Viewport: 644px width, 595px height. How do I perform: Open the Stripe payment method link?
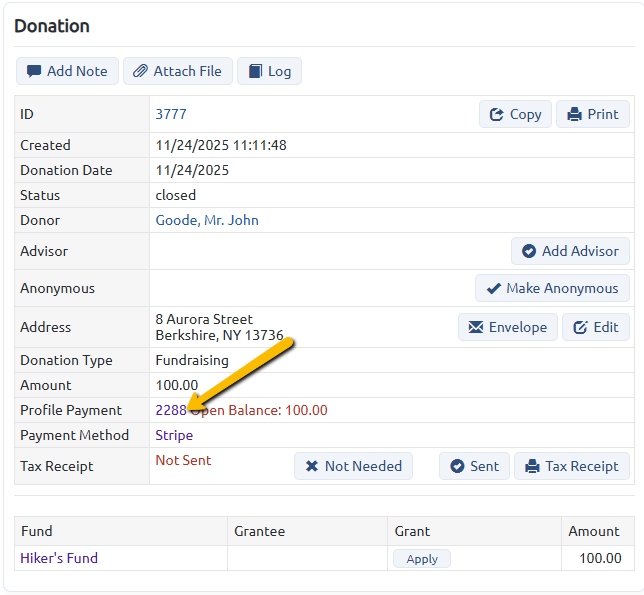click(174, 435)
